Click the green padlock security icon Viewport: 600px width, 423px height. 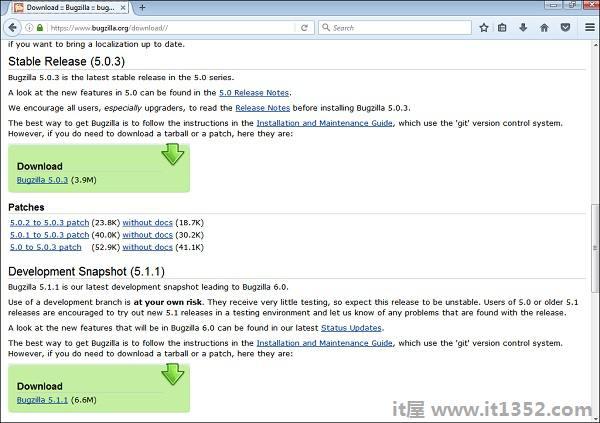(40, 28)
